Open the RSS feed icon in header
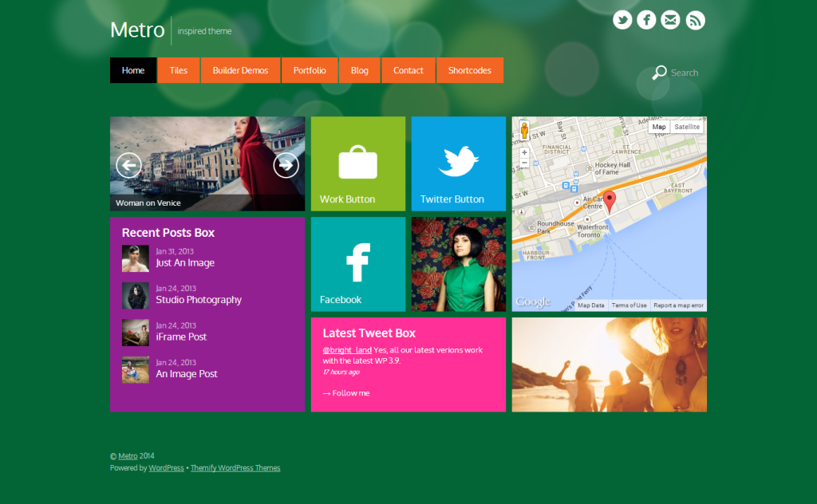 [x=695, y=20]
